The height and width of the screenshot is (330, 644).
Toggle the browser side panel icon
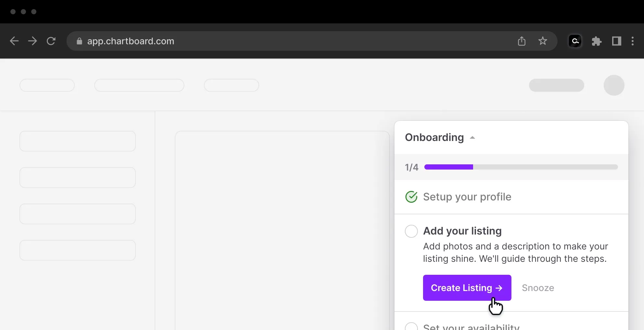[616, 41]
